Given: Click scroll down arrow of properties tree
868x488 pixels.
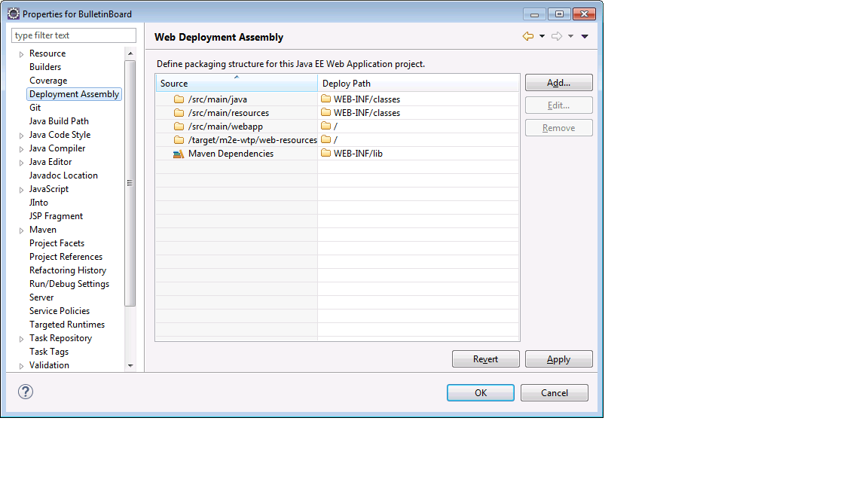Looking at the screenshot, I should coord(130,366).
